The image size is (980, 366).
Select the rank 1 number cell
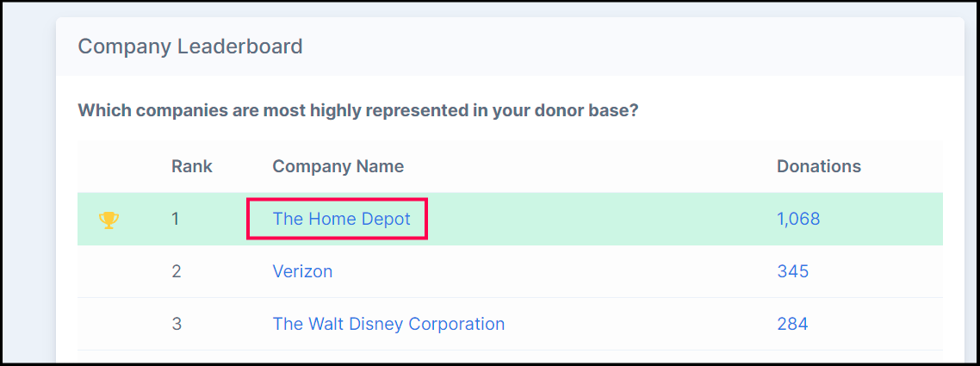pyautogui.click(x=176, y=219)
